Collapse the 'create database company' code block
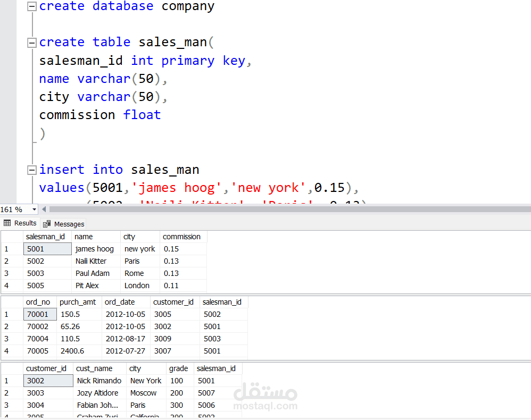This screenshot has width=531, height=420. (x=32, y=7)
